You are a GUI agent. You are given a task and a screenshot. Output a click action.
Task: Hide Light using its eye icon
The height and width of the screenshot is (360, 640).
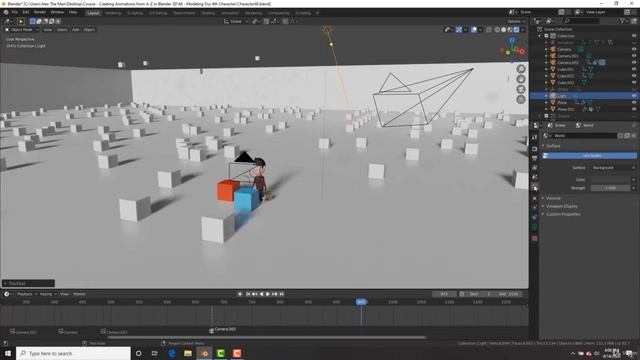pos(634,96)
